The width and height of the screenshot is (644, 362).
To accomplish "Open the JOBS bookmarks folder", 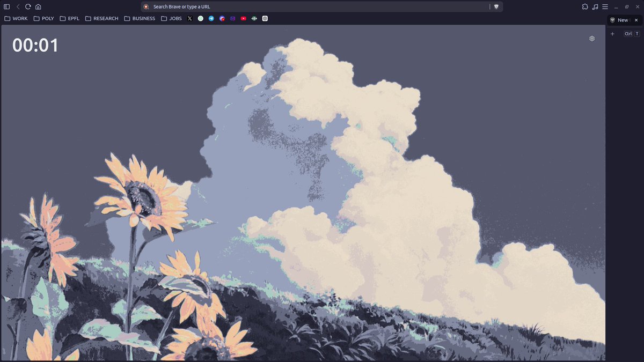I will click(172, 18).
